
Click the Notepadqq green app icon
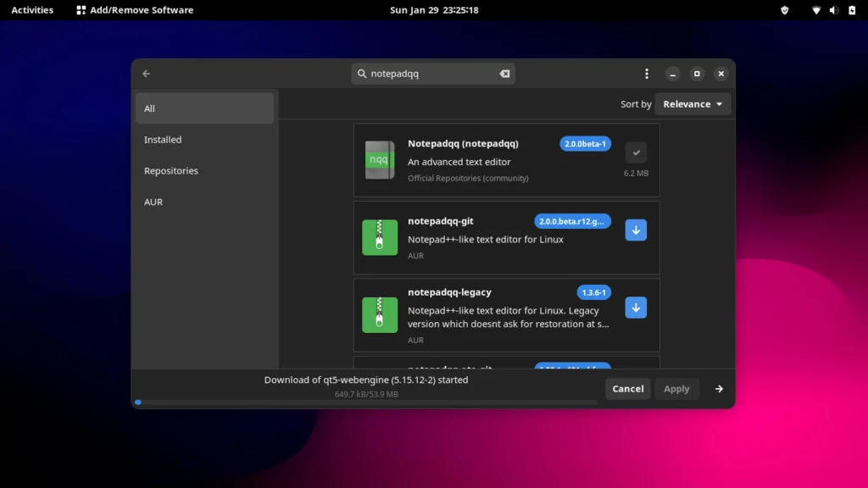(x=380, y=160)
